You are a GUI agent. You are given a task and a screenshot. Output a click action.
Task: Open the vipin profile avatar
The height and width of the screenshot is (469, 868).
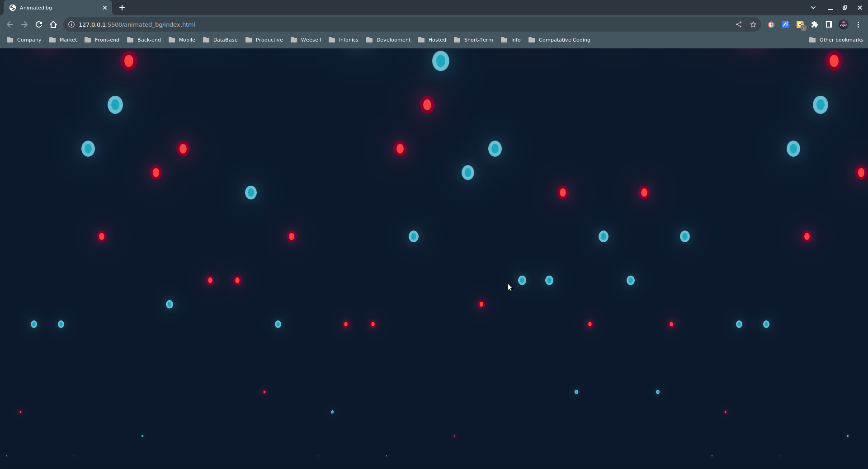(844, 24)
